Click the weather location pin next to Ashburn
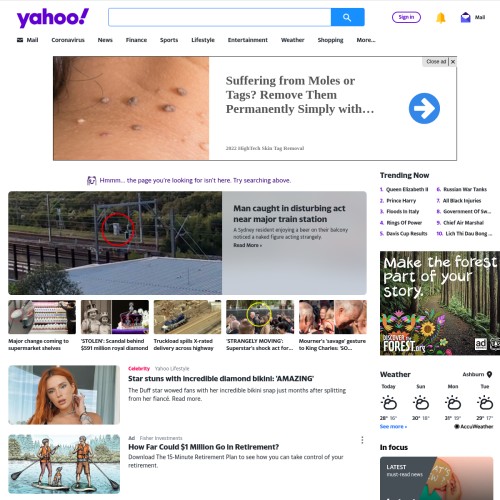 (489, 374)
